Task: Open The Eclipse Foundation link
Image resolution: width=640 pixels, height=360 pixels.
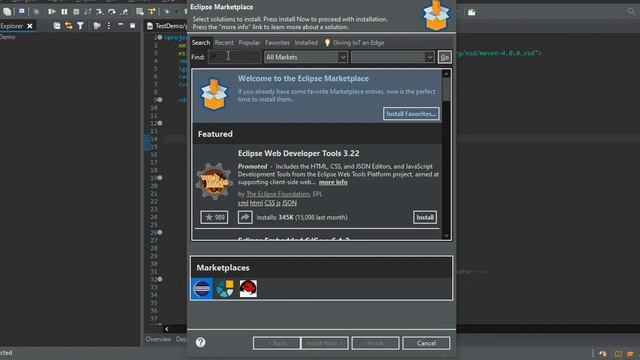Action: tap(278, 194)
